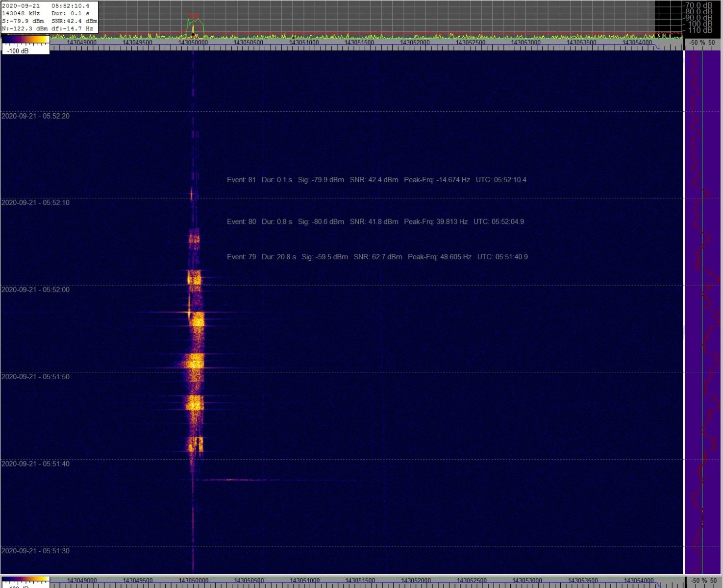Viewport: 723px width, 588px height.
Task: Click 'UTC: 05:51:40.9' in the Event 79 line
Action: coord(502,257)
